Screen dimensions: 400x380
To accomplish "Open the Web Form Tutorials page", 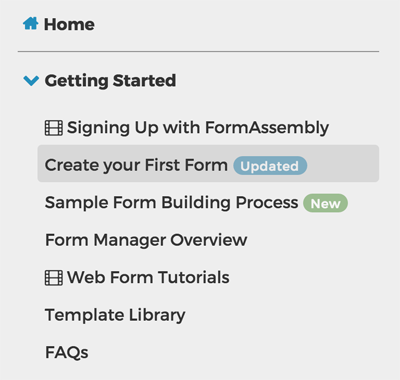I will tap(148, 277).
